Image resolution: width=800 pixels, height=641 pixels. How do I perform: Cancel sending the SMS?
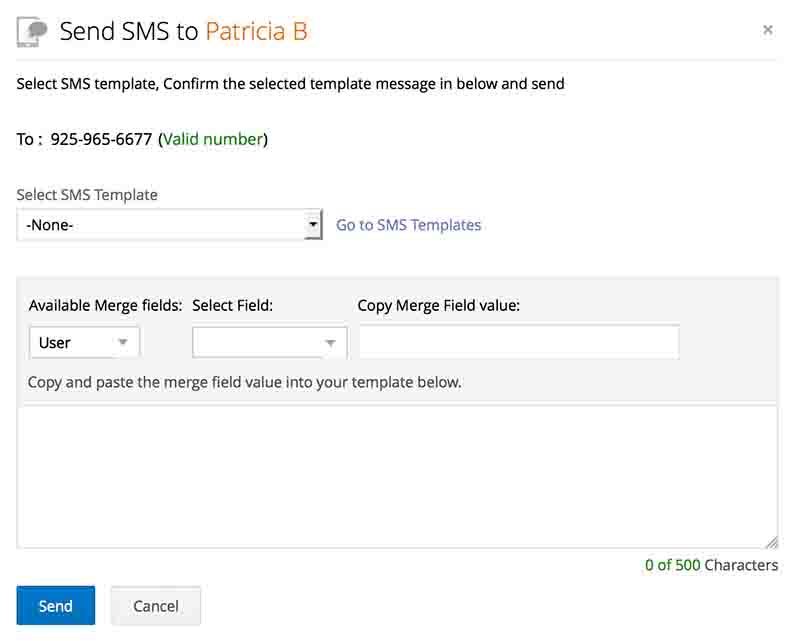tap(156, 606)
